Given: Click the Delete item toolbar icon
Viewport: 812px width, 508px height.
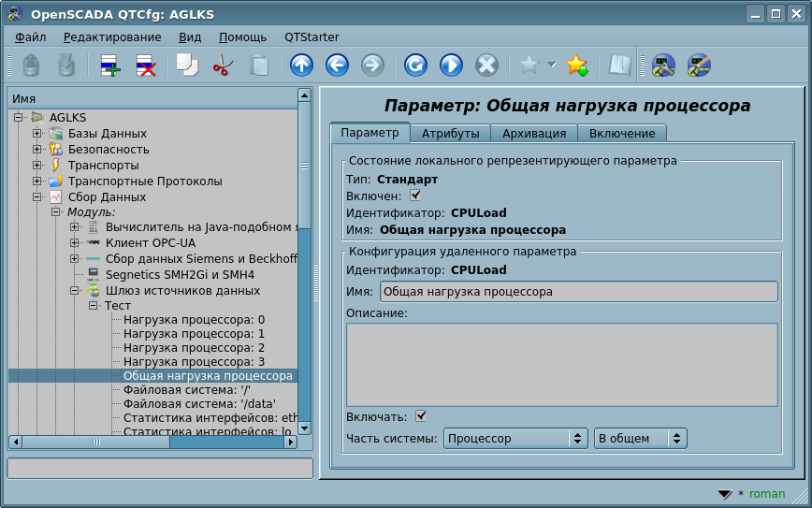Looking at the screenshot, I should point(146,65).
